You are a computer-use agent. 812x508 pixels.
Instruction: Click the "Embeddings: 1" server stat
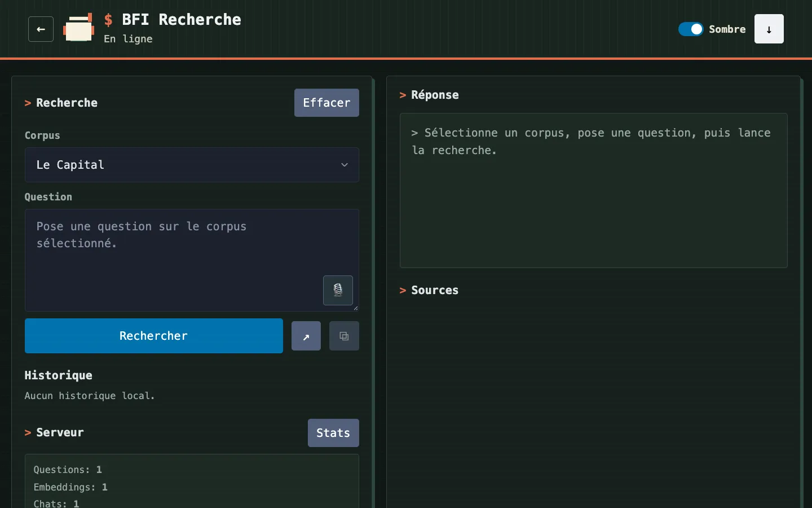pyautogui.click(x=70, y=487)
